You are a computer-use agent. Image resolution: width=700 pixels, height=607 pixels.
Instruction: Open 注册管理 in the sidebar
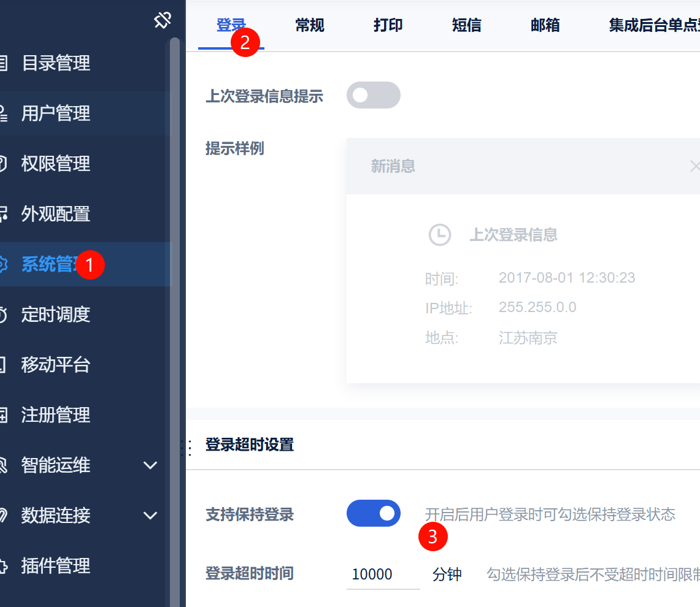click(x=56, y=415)
